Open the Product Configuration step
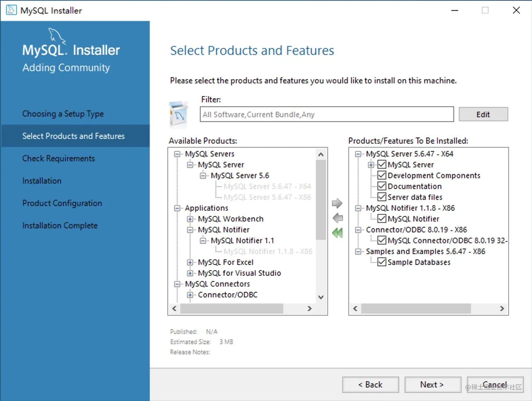Screen dimensions: 532x401 [x=62, y=203]
